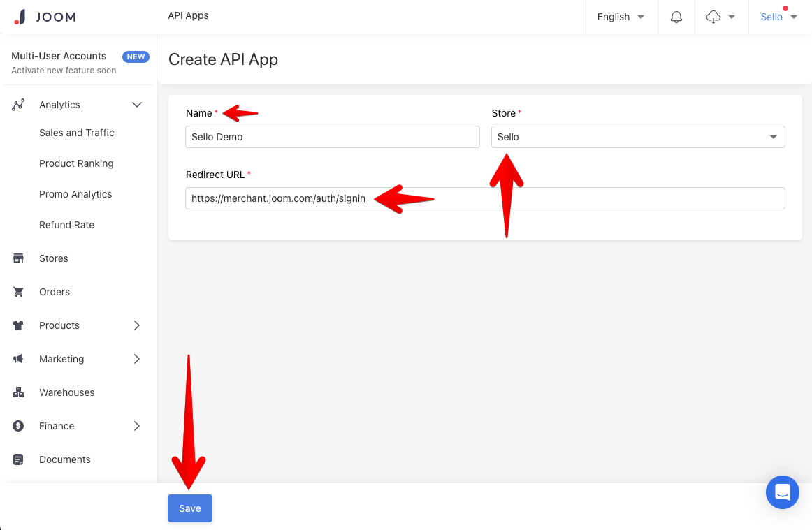This screenshot has width=812, height=530.
Task: Open the English language dropdown
Action: click(x=621, y=17)
